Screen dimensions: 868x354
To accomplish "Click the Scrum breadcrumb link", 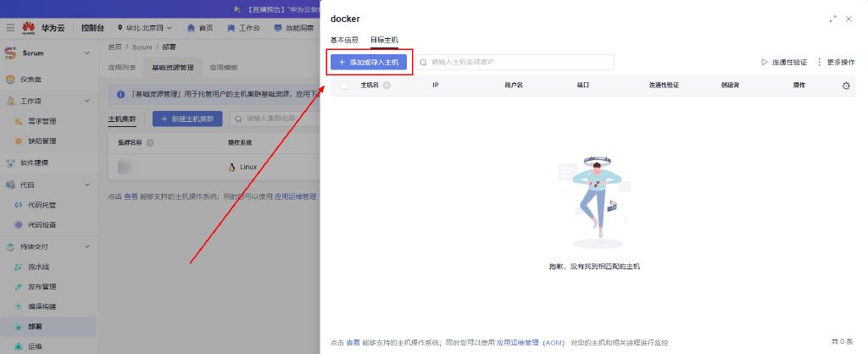I will pos(142,47).
